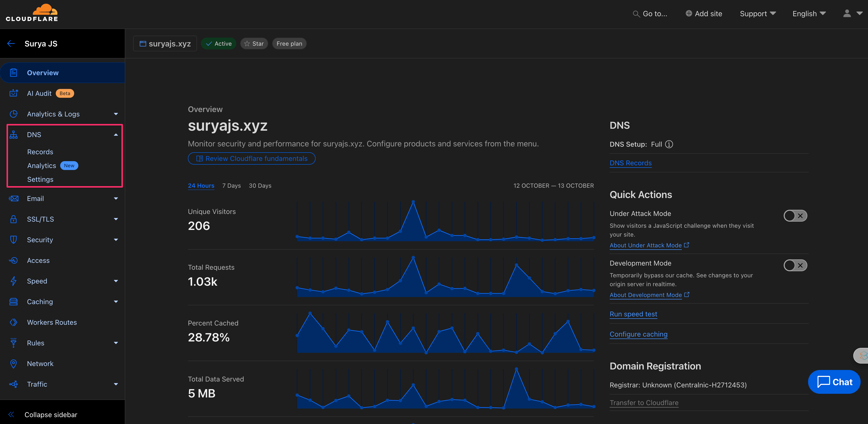The image size is (868, 424).
Task: Click the Speed lightning bolt icon
Action: tap(14, 281)
